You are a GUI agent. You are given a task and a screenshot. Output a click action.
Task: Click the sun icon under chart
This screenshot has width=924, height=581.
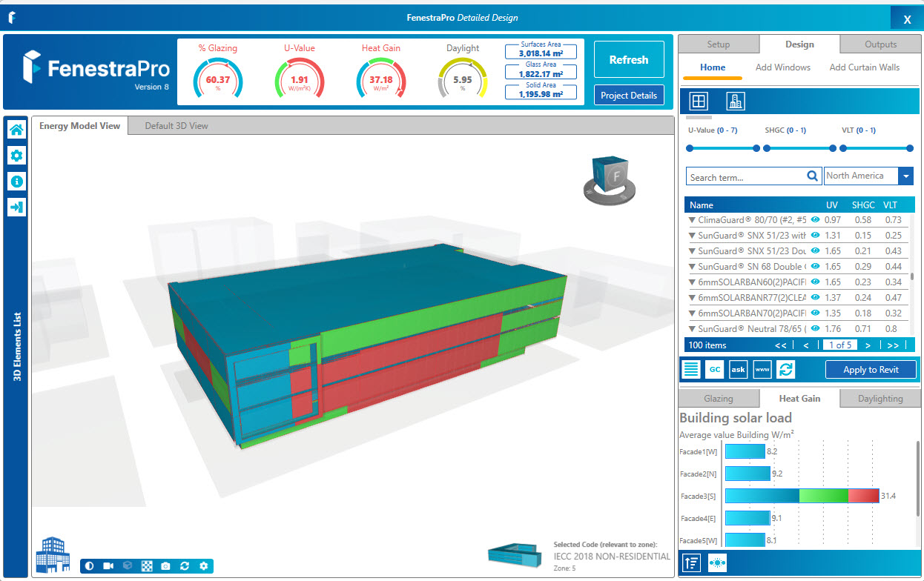(x=717, y=562)
